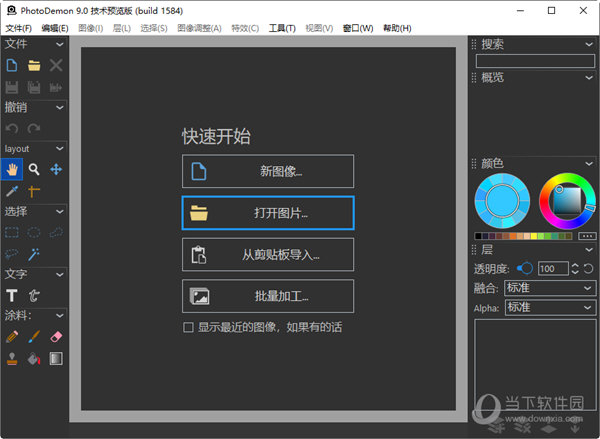Screen dimensions: 600x439
Task: Open the 窗口(W) menu
Action: pyautogui.click(x=358, y=28)
